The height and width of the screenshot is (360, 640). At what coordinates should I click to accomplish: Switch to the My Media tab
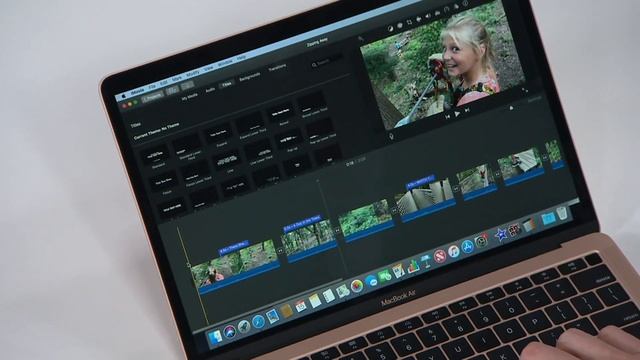(189, 96)
